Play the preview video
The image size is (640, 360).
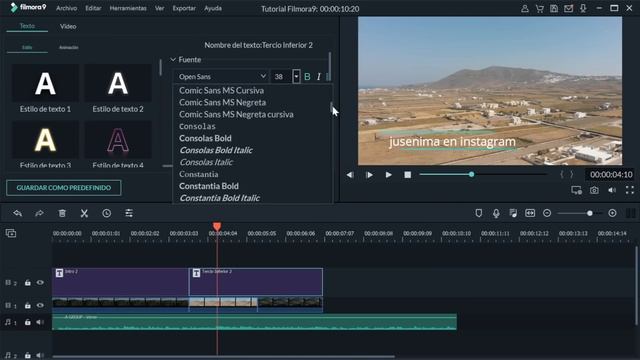coord(389,175)
